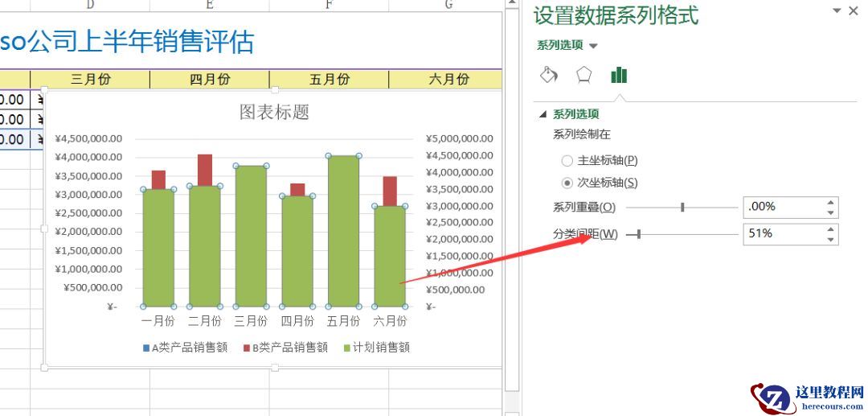Open the Effects pentagon tab
Viewport: 868px width, 416px height.
(583, 75)
